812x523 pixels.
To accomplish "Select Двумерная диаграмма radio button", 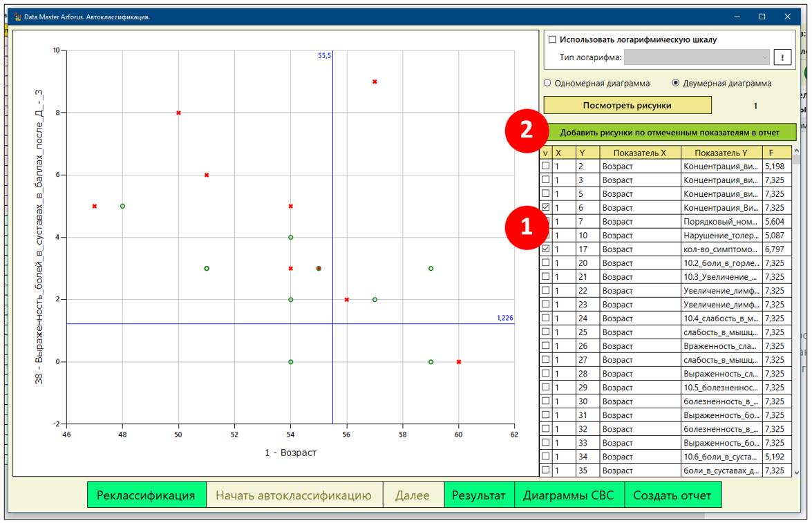I will click(677, 83).
